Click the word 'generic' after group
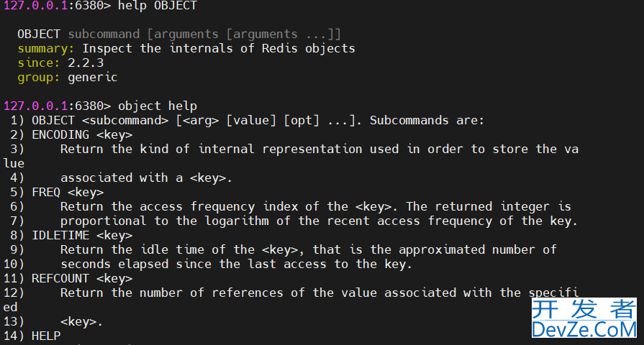 tap(92, 77)
